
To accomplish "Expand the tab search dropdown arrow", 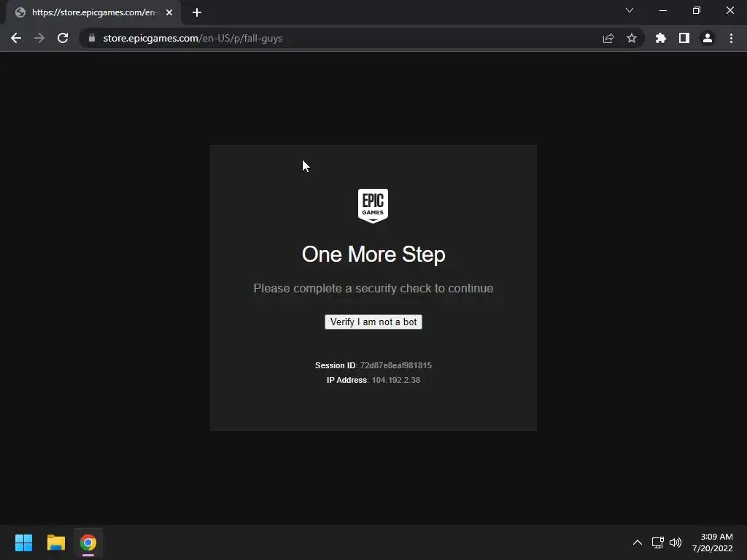I will click(630, 10).
